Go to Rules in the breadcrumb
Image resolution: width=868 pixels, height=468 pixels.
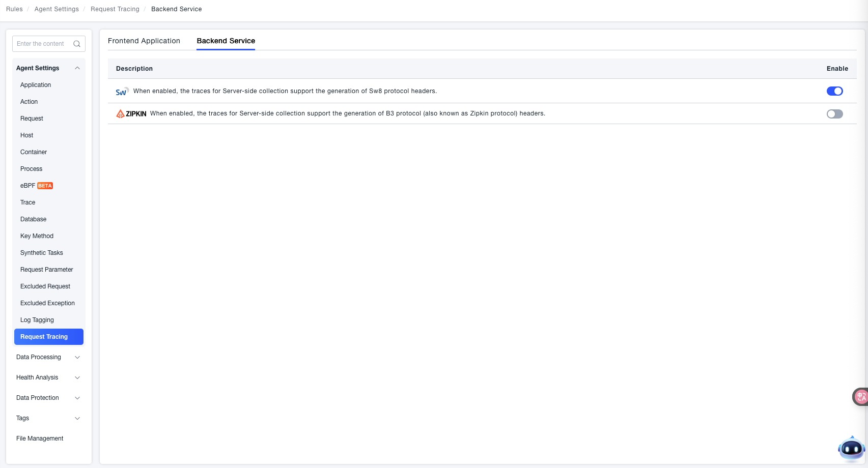[x=14, y=9]
